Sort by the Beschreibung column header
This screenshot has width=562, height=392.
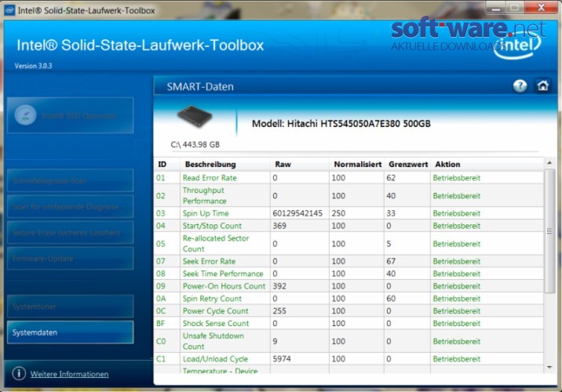pyautogui.click(x=210, y=165)
